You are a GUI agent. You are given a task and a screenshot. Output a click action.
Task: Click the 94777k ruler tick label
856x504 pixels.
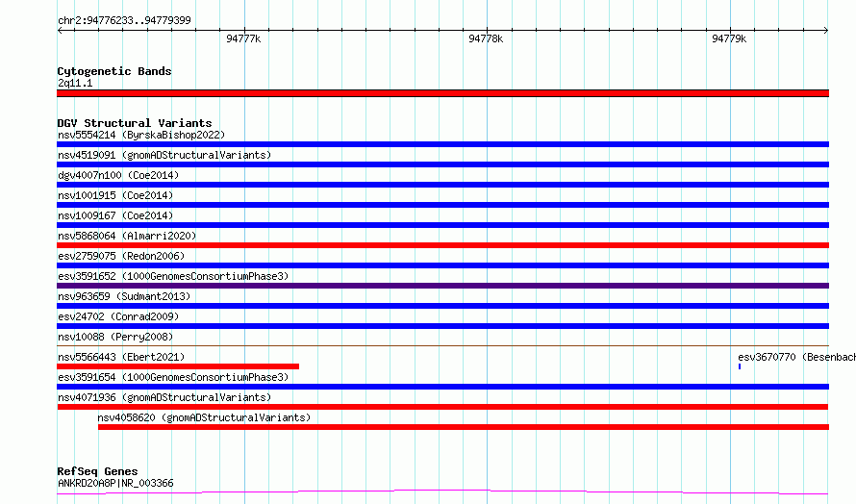pyautogui.click(x=243, y=38)
